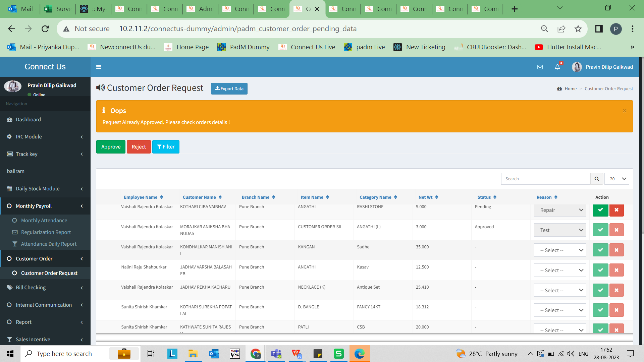Sort table by Employee Name column
644x362 pixels.
point(143,197)
